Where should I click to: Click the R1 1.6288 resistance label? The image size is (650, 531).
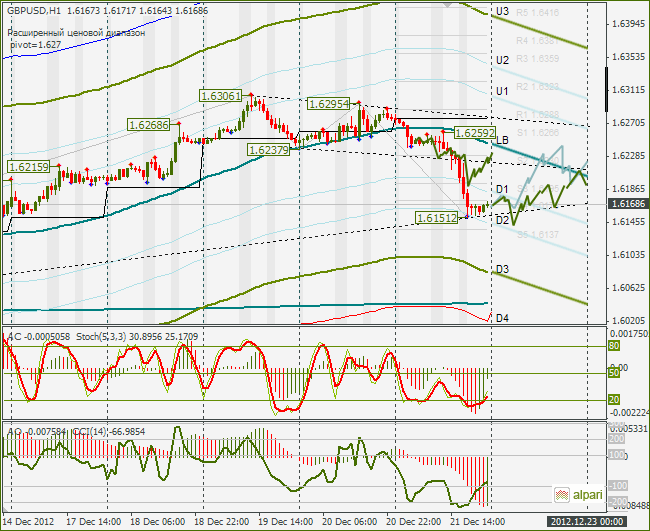[537, 114]
